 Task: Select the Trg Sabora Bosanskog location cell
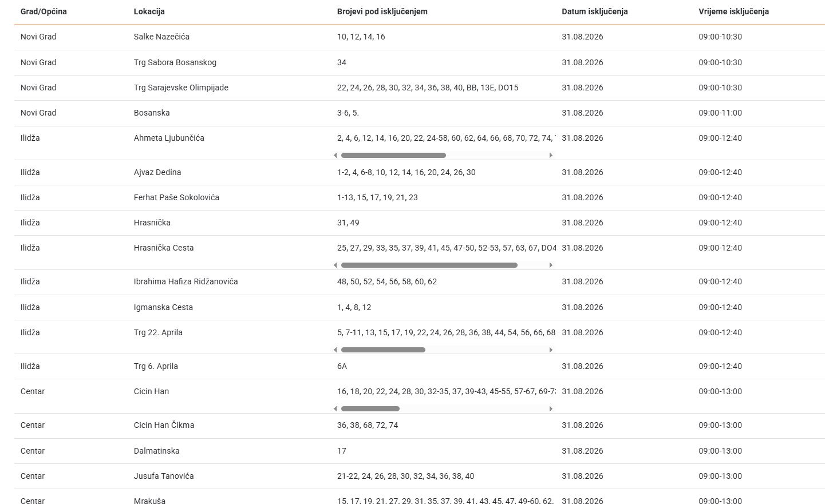click(x=175, y=62)
